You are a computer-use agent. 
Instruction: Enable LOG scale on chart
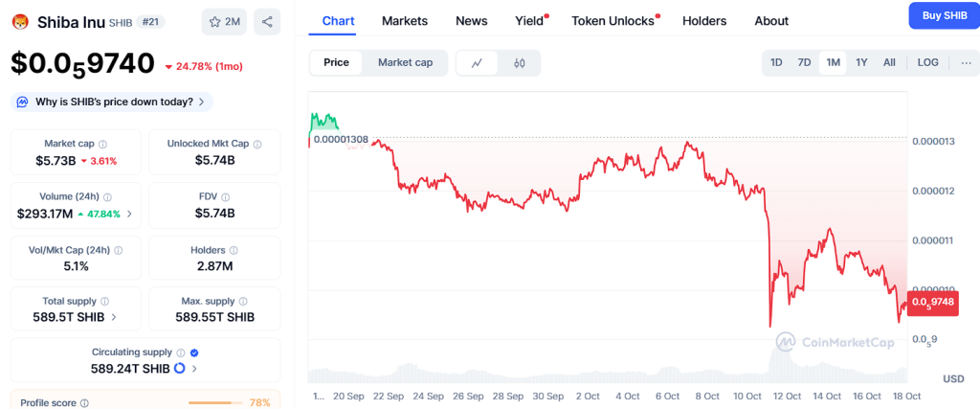(x=927, y=62)
